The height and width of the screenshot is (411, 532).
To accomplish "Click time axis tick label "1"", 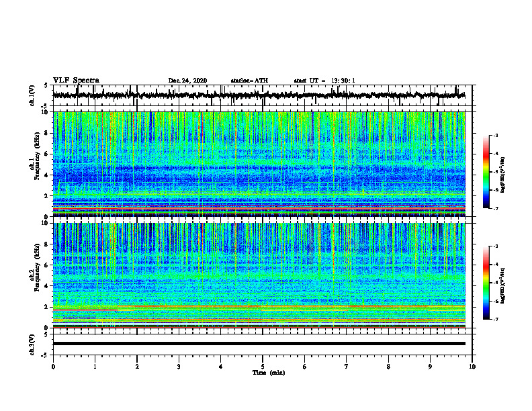I will pyautogui.click(x=95, y=367).
